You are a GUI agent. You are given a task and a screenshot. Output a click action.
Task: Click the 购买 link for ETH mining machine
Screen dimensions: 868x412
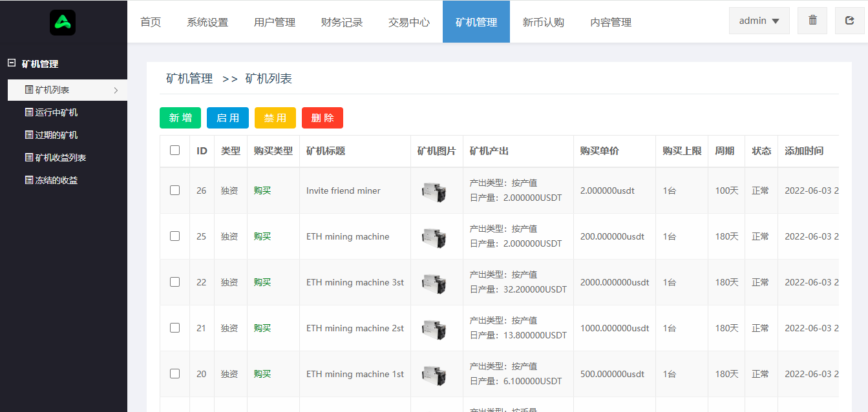pos(261,236)
